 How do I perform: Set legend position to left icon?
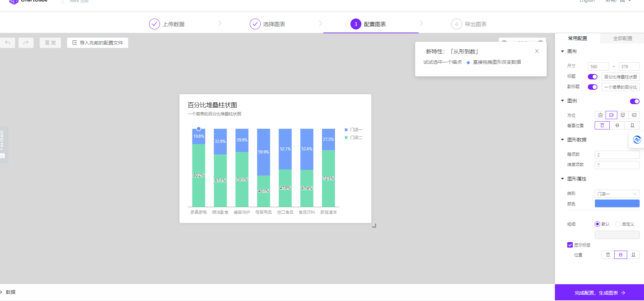tap(634, 115)
